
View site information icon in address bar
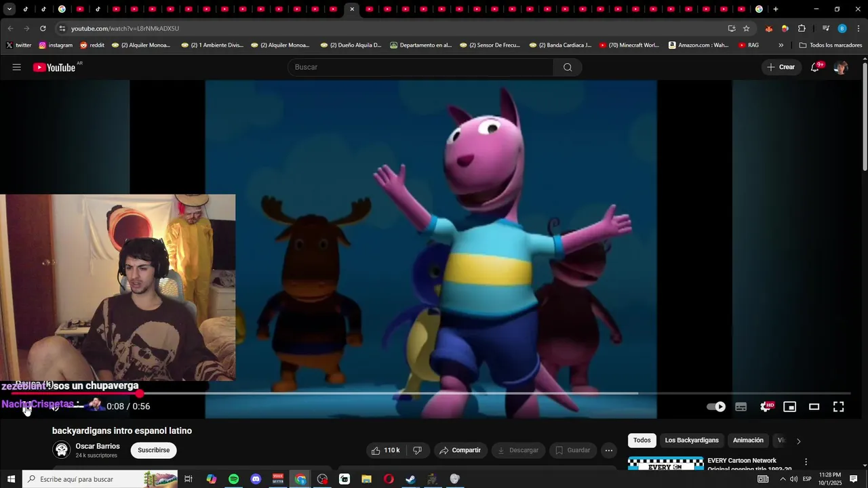coord(62,28)
